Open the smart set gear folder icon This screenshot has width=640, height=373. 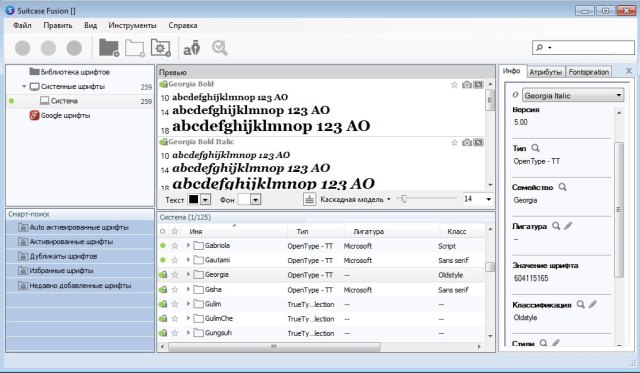160,48
